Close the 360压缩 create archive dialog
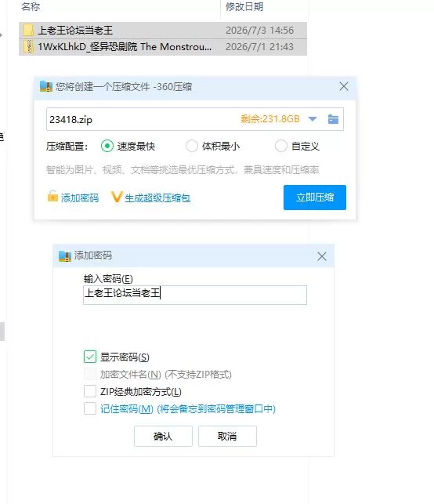434x504 pixels. pyautogui.click(x=344, y=86)
